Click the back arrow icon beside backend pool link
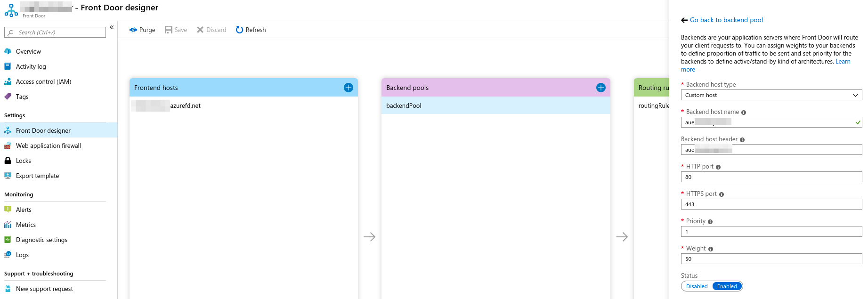 [x=684, y=20]
